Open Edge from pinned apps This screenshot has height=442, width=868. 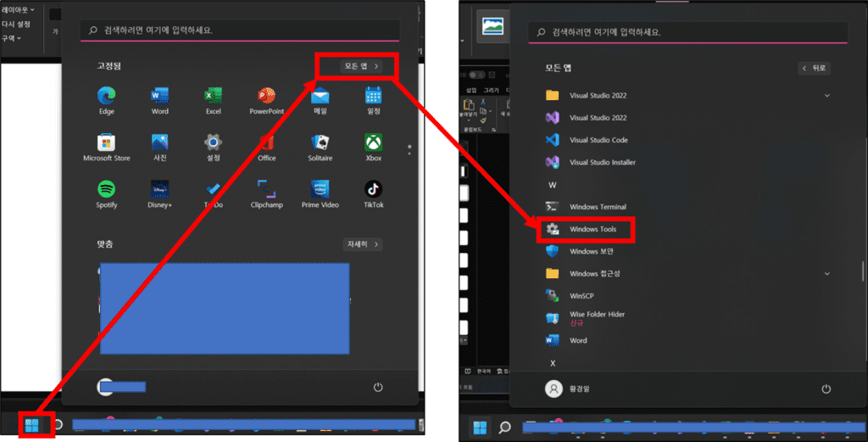[106, 100]
